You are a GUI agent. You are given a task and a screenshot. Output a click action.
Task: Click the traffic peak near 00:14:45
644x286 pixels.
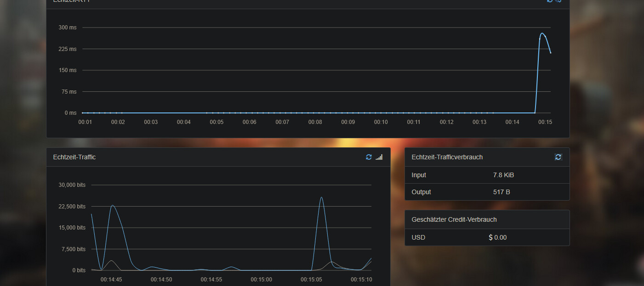point(112,205)
